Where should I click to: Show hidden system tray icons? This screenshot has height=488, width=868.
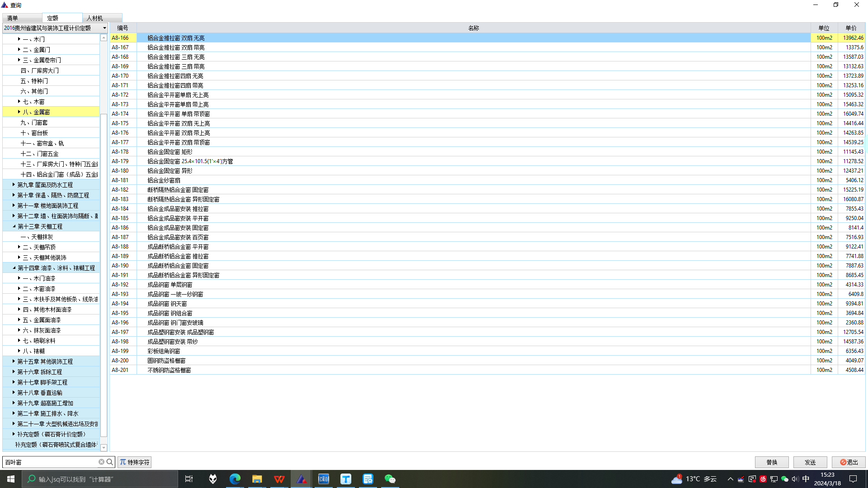coord(730,479)
